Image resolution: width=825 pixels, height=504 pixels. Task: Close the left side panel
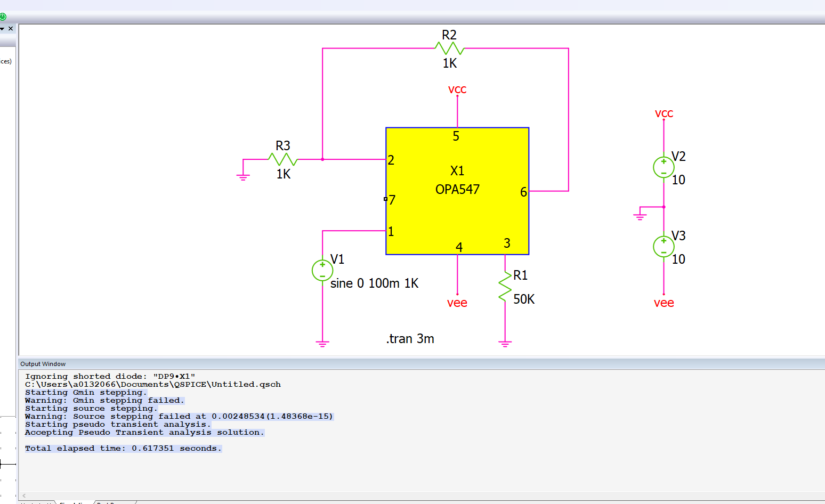11,29
